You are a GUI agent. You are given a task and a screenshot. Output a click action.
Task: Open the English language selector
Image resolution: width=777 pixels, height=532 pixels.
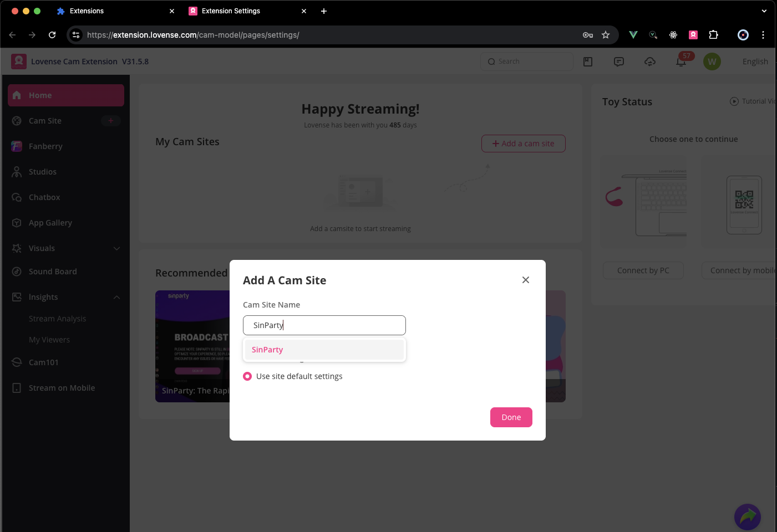pos(755,62)
